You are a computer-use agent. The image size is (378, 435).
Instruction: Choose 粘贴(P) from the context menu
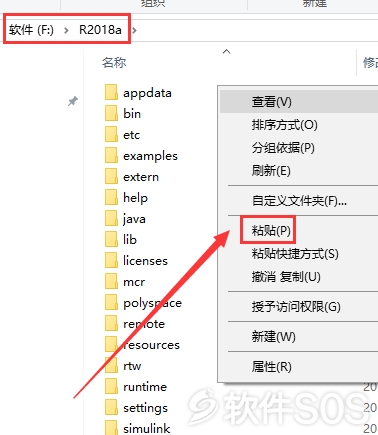pyautogui.click(x=271, y=230)
